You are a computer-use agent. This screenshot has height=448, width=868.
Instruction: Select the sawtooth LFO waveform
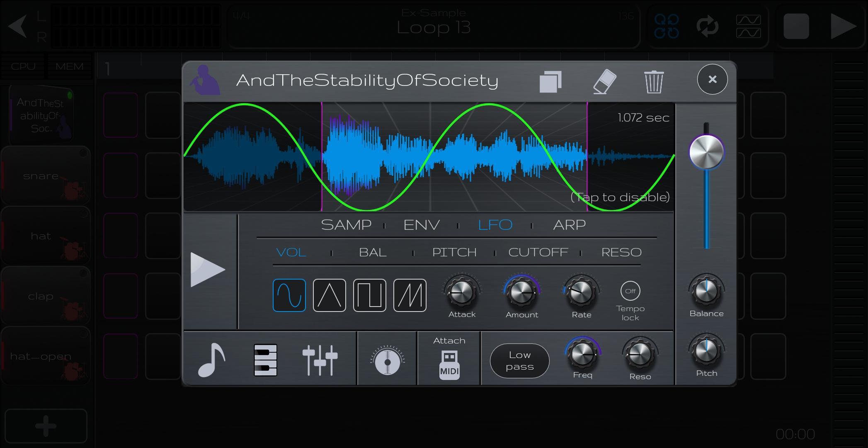coord(410,295)
